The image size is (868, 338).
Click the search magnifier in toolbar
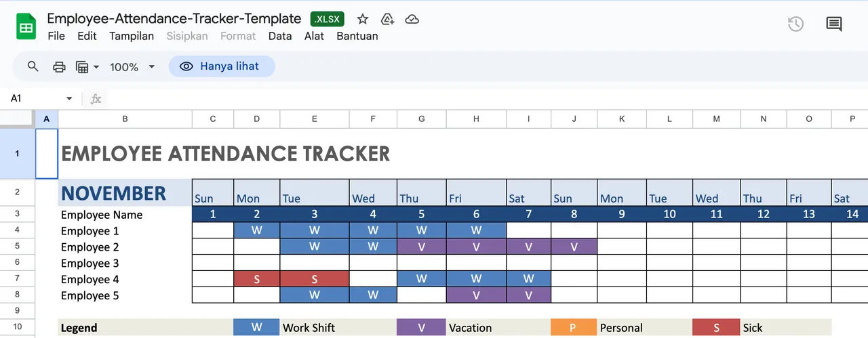[33, 66]
